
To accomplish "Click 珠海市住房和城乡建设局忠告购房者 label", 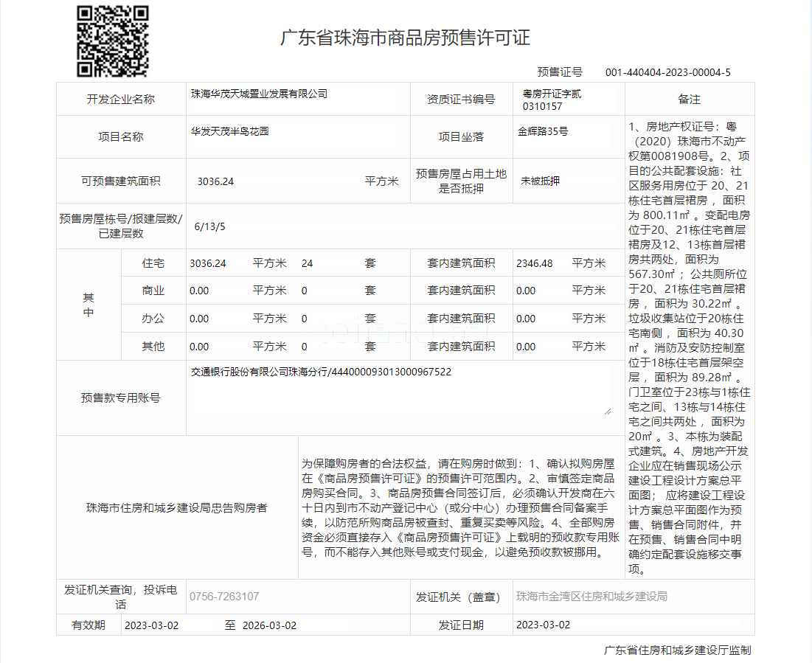I will tap(176, 507).
